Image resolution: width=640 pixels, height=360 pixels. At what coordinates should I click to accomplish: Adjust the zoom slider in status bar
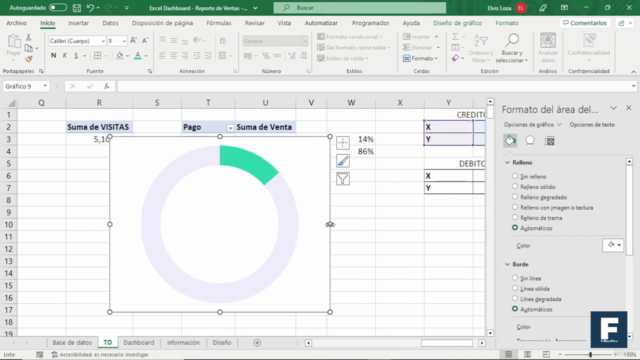click(590, 354)
